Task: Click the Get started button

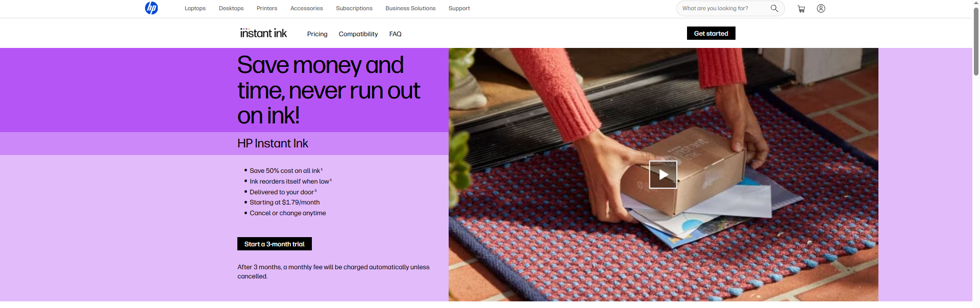Action: coord(711,33)
